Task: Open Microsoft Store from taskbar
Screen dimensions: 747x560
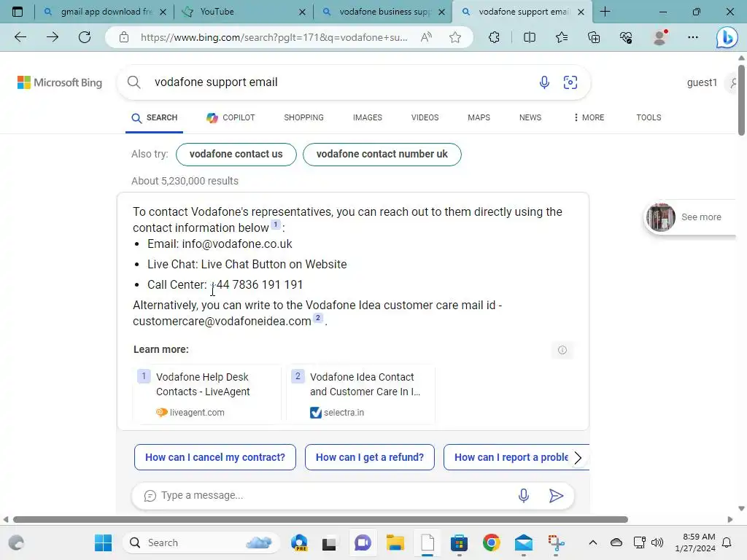Action: tap(459, 542)
